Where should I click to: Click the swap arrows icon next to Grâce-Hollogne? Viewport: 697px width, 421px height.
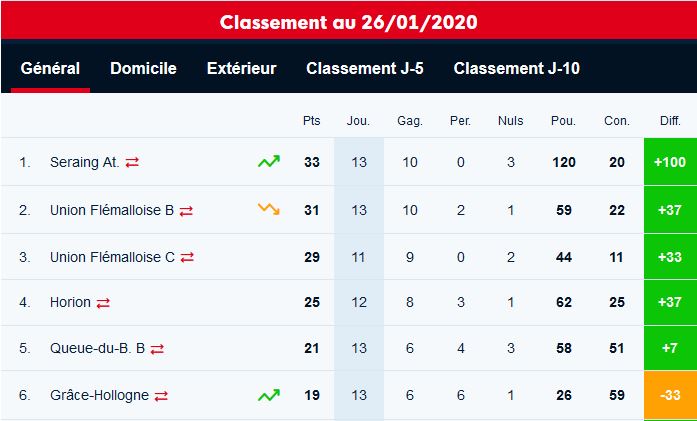pos(161,396)
